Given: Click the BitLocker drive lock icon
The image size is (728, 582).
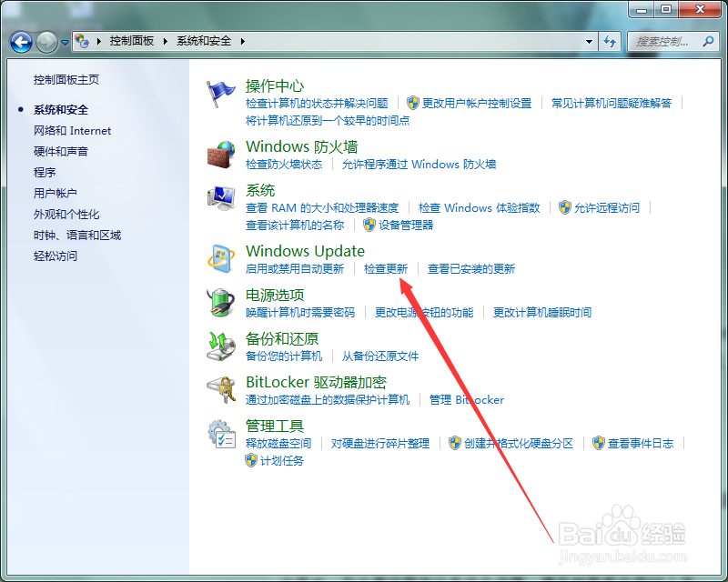Looking at the screenshot, I should 221,390.
